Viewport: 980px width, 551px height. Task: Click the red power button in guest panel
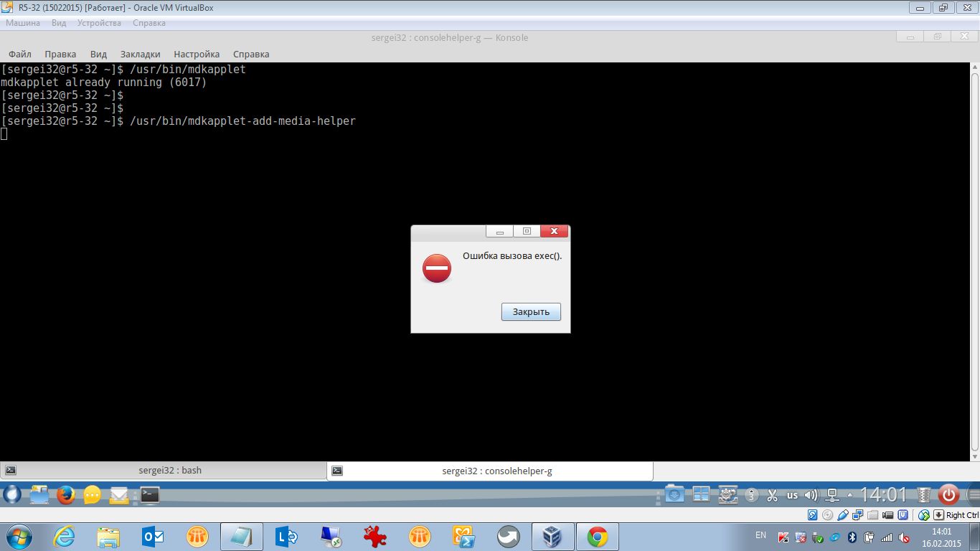click(949, 494)
